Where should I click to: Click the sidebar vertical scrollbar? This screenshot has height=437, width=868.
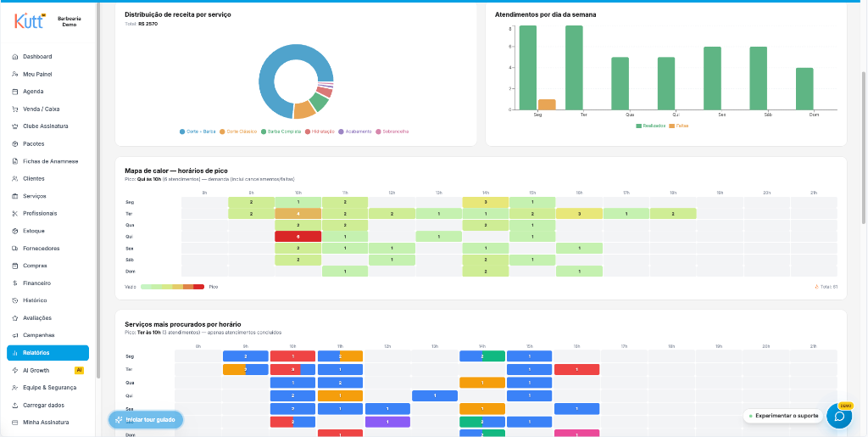[x=98, y=191]
